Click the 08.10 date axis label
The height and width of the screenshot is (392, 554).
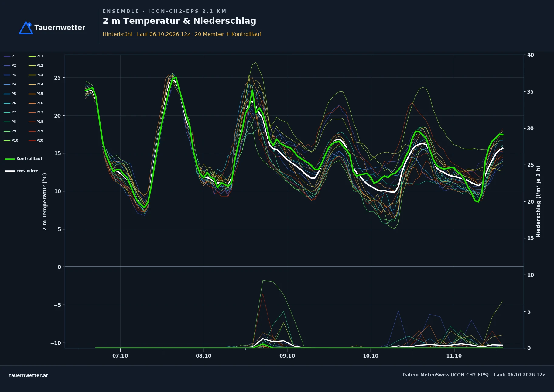pyautogui.click(x=203, y=356)
